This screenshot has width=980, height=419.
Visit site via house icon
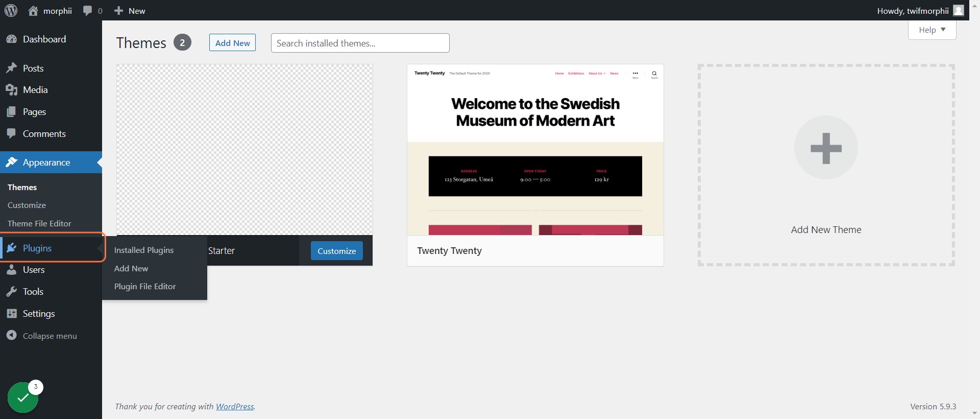click(x=33, y=11)
